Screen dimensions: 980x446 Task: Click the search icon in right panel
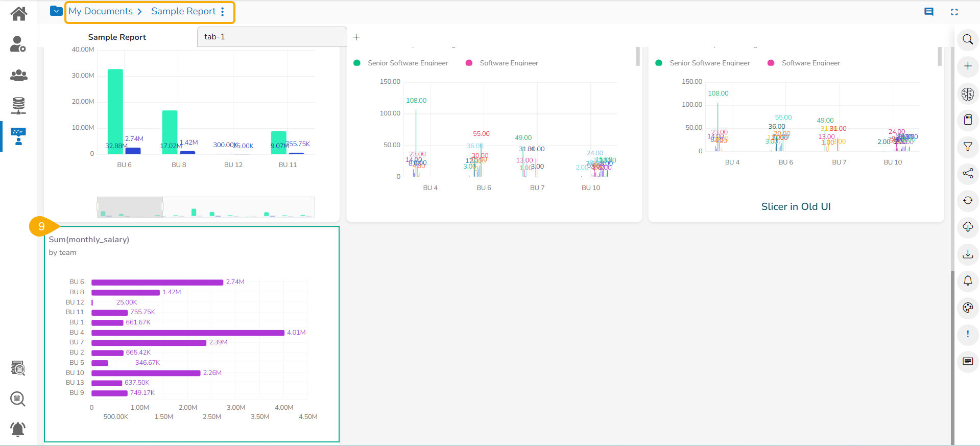click(x=968, y=40)
